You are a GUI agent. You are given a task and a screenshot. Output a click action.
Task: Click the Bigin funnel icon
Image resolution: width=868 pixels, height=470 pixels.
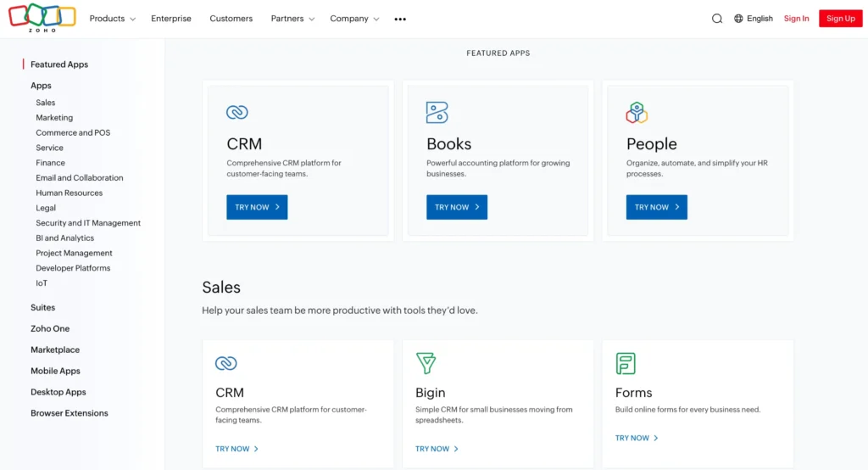tap(426, 363)
